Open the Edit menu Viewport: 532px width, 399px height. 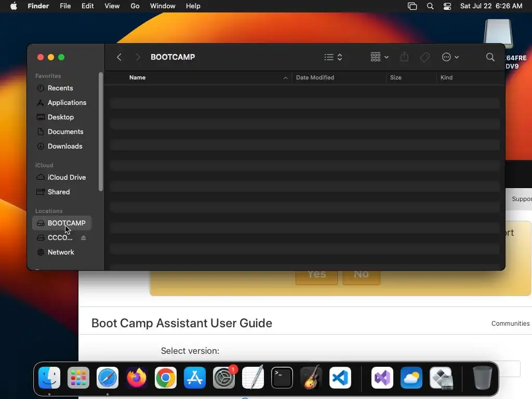[87, 6]
